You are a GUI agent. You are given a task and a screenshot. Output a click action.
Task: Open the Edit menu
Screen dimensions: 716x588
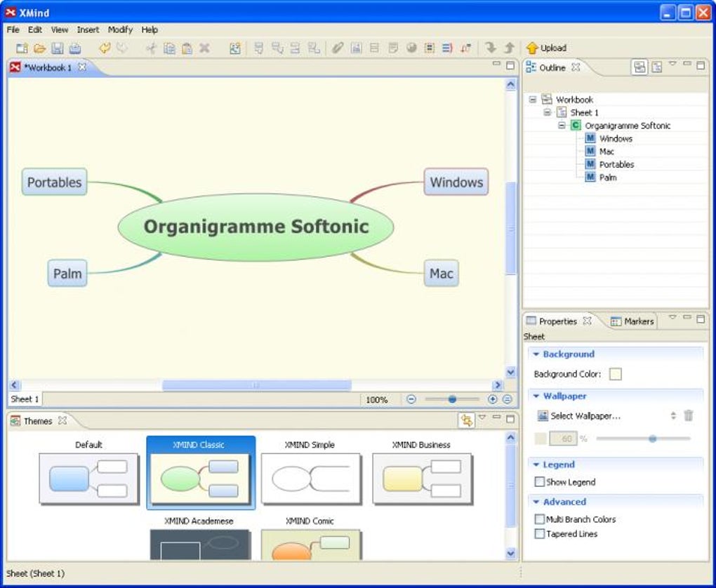pos(34,29)
